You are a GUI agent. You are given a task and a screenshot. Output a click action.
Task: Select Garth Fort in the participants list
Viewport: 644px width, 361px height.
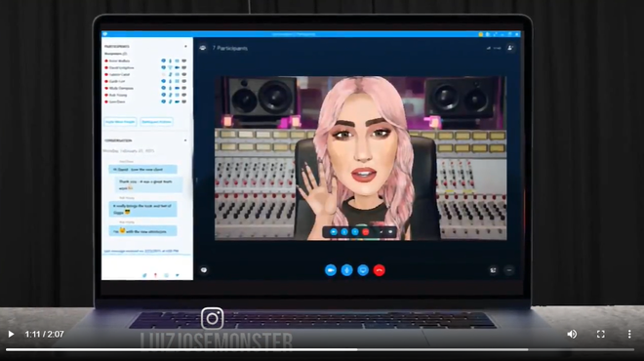click(117, 81)
